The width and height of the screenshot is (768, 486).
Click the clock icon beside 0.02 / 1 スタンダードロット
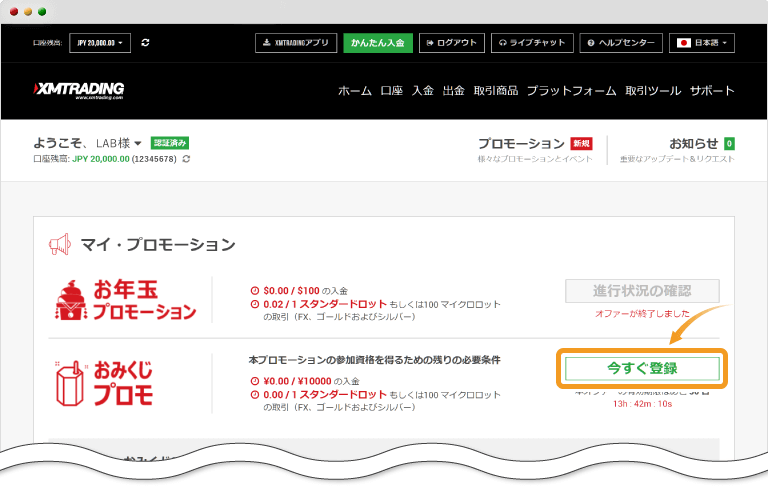coord(255,304)
